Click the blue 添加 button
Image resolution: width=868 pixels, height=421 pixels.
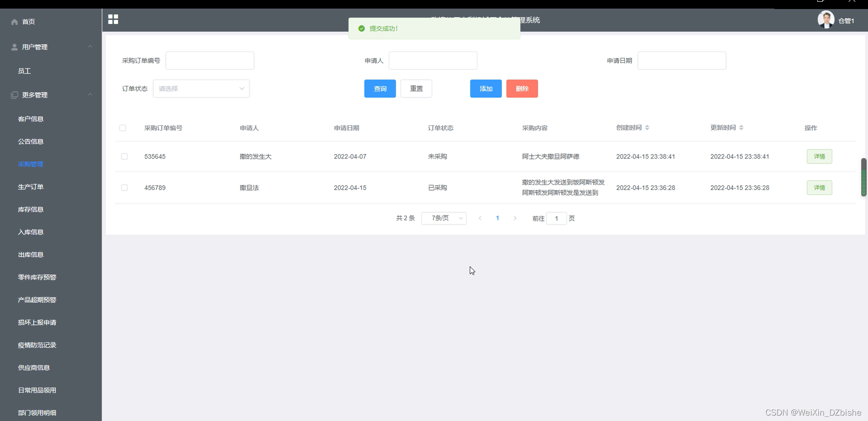pos(486,89)
